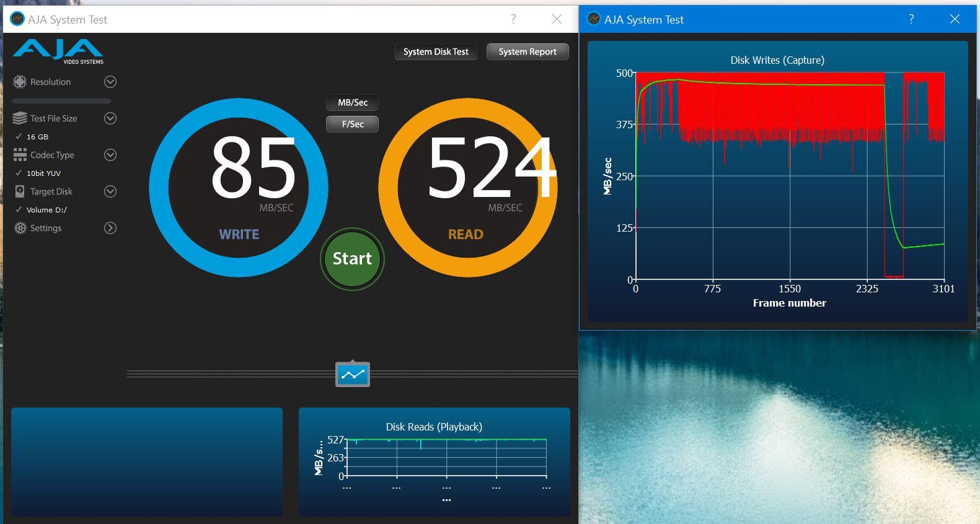Click the Disk Writes (Capture) chart title
Screen dimensions: 980x524
pyautogui.click(x=777, y=60)
